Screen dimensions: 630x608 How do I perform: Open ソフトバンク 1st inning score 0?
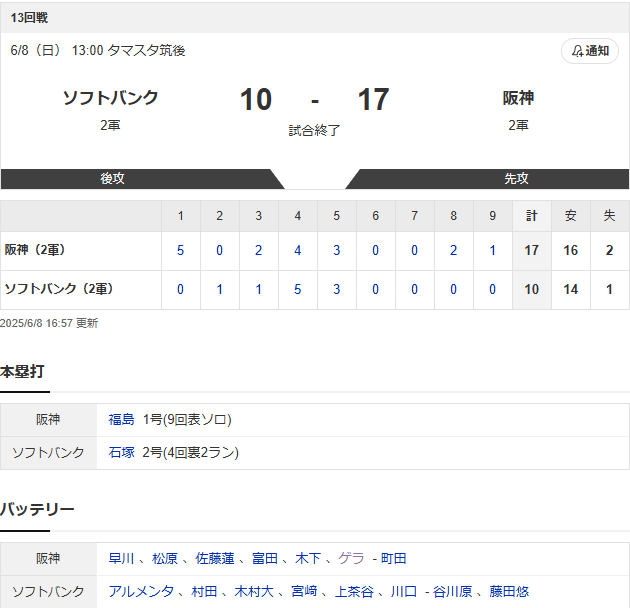click(x=180, y=289)
